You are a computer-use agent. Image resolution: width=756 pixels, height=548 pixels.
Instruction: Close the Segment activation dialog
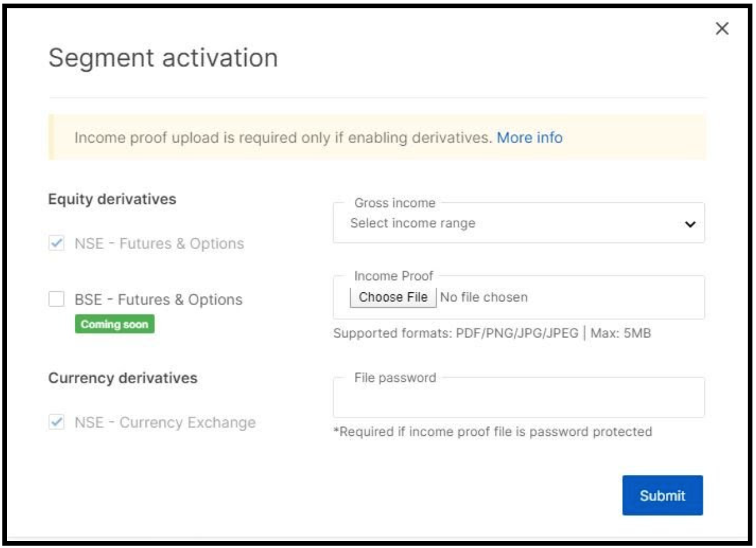click(x=722, y=28)
